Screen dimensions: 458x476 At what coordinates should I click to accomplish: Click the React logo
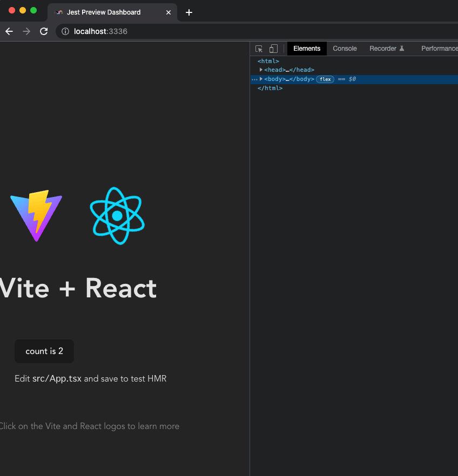coord(117,215)
